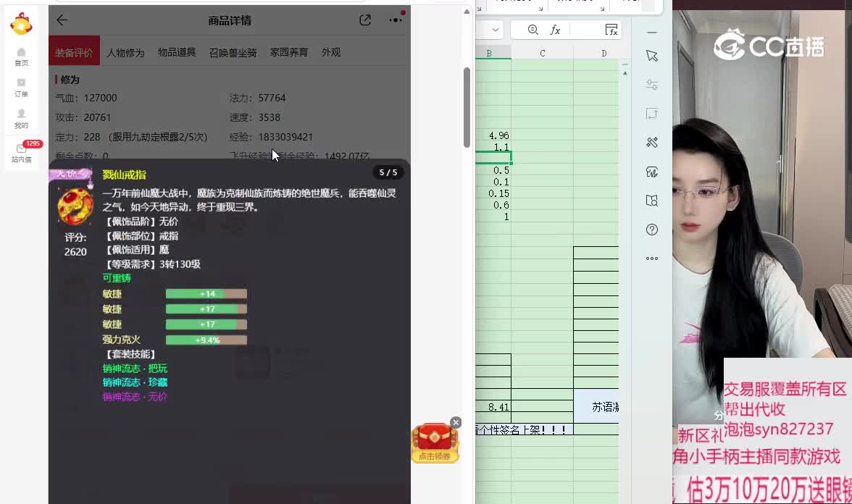Go back using the arrow in 商品详情 header
This screenshot has height=504, width=852.
(x=62, y=20)
